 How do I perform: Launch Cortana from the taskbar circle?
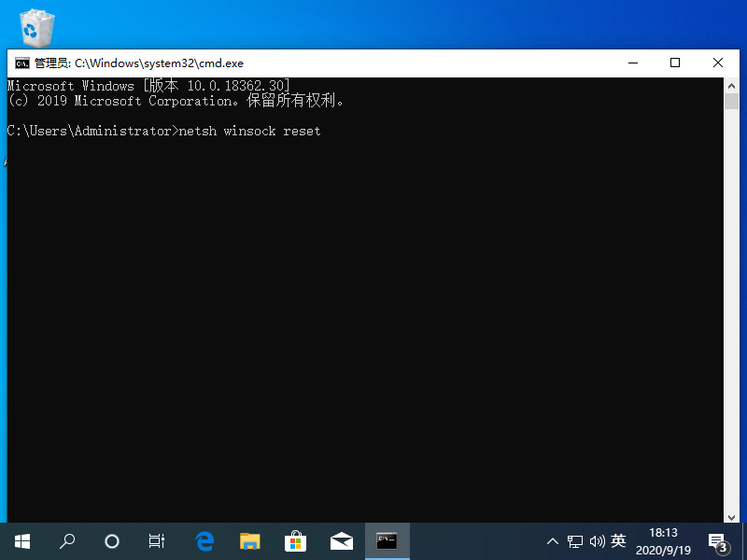[112, 540]
